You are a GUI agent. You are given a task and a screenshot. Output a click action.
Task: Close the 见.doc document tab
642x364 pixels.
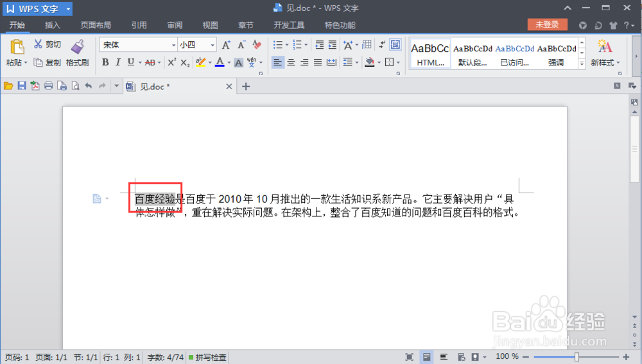tap(229, 87)
